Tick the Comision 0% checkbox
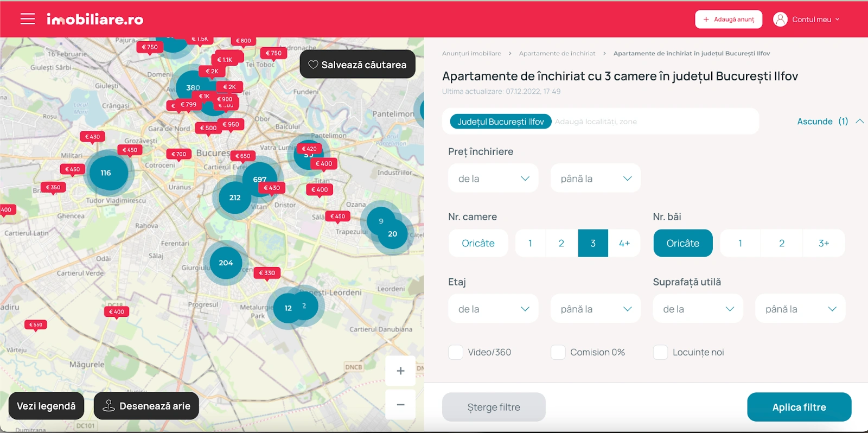This screenshot has height=433, width=868. (558, 352)
